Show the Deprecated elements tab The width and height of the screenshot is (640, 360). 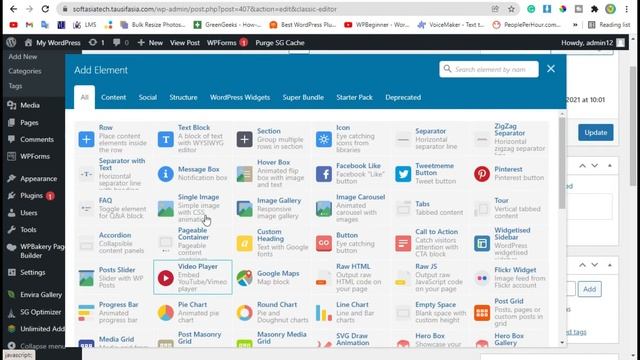tap(403, 97)
